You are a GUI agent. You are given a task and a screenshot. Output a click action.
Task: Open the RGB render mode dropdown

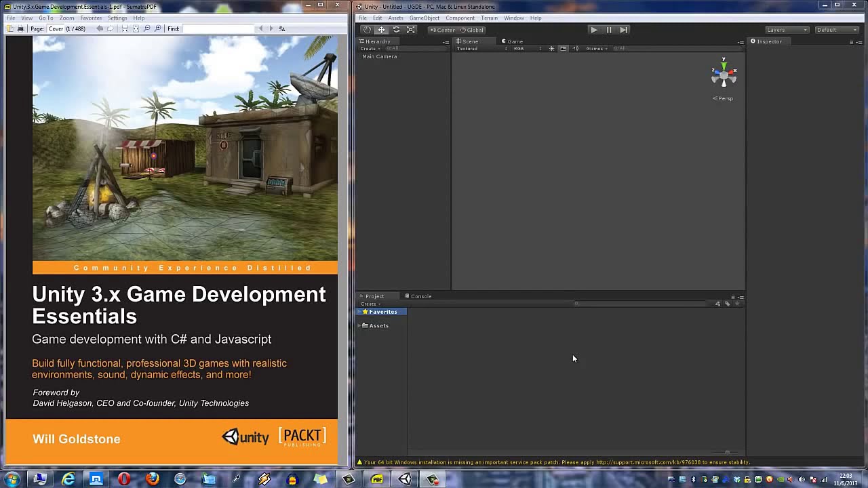click(x=528, y=49)
